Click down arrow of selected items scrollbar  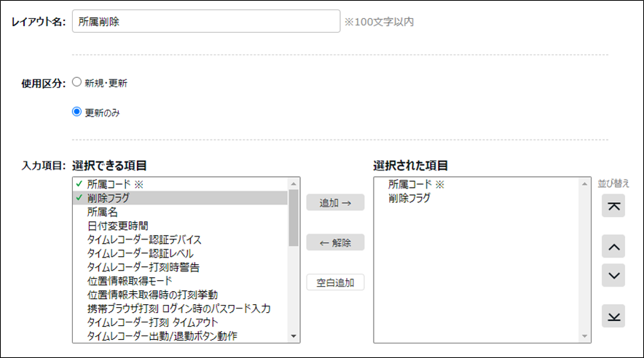pos(584,336)
